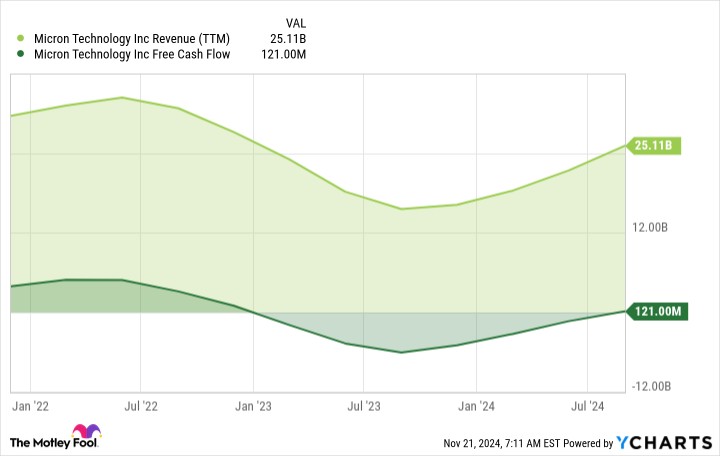Click the Jul '22 x-axis label
This screenshot has height=456, width=720.
[141, 406]
